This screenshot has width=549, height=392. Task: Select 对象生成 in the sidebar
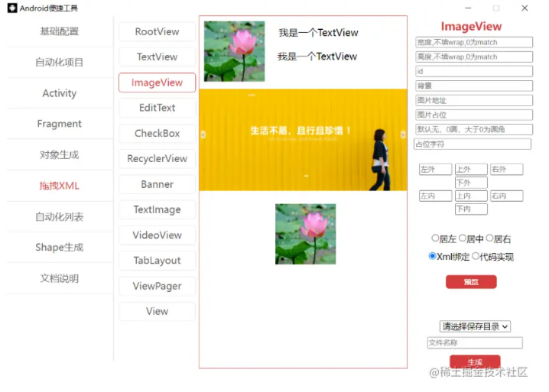(x=59, y=154)
